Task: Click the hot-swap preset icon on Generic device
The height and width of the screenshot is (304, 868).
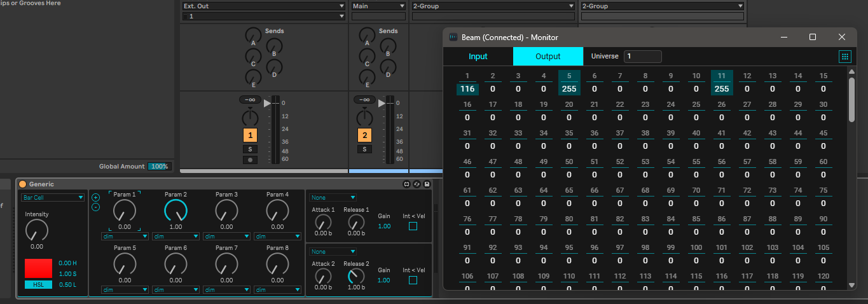Action: 417,184
